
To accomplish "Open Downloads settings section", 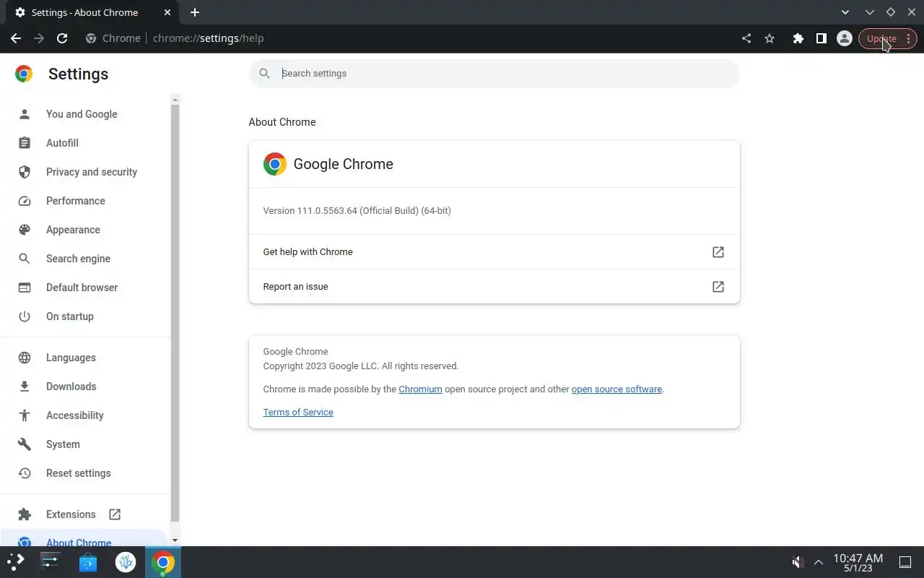I will pyautogui.click(x=71, y=387).
